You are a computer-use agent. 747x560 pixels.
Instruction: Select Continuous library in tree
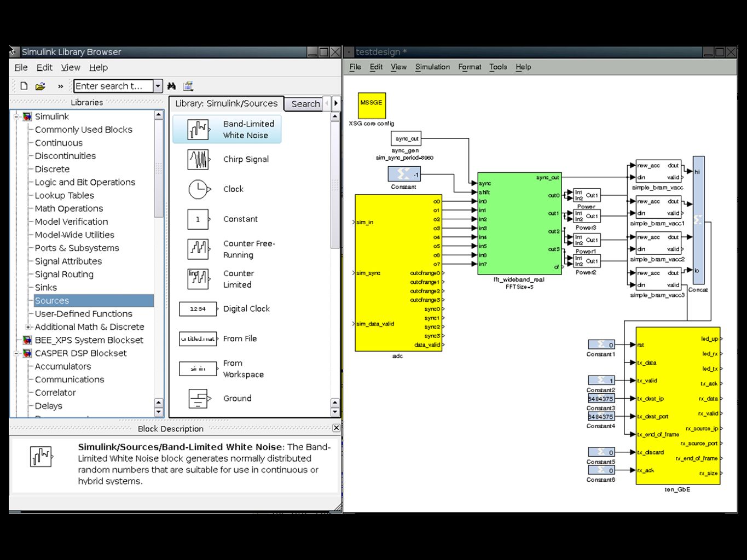[59, 143]
